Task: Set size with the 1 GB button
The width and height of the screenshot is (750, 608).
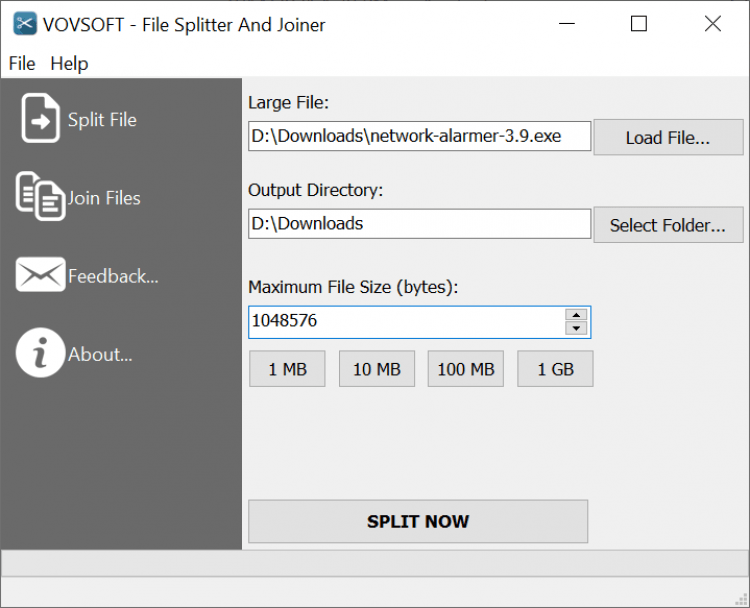Action: [x=555, y=369]
